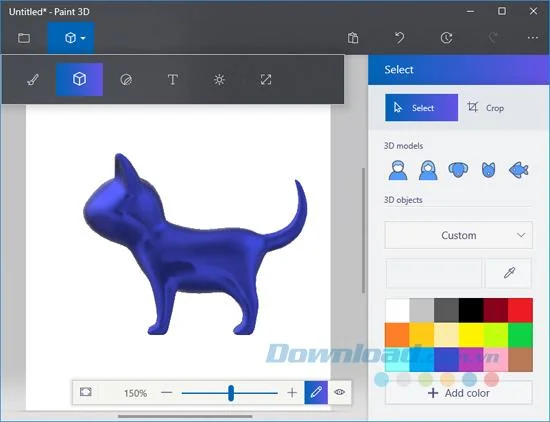The image size is (550, 422).
Task: Open the History clock icon
Action: coord(446,38)
